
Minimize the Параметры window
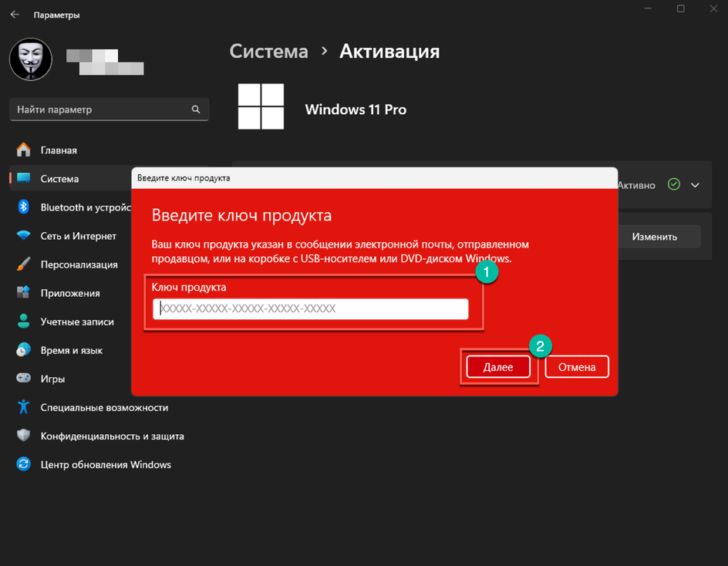tap(648, 8)
